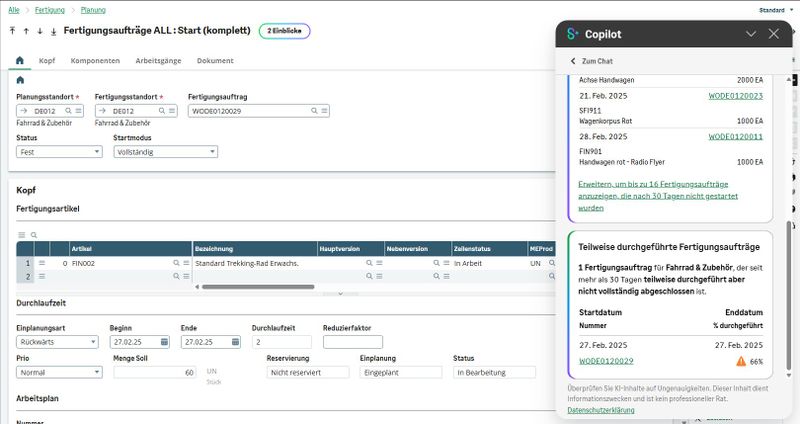
Task: Minimize Copilot panel with chevron
Action: pyautogui.click(x=751, y=34)
